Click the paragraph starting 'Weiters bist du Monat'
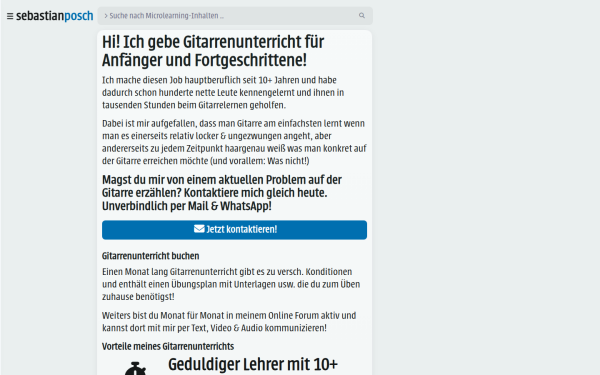The width and height of the screenshot is (600, 375). pyautogui.click(x=229, y=322)
